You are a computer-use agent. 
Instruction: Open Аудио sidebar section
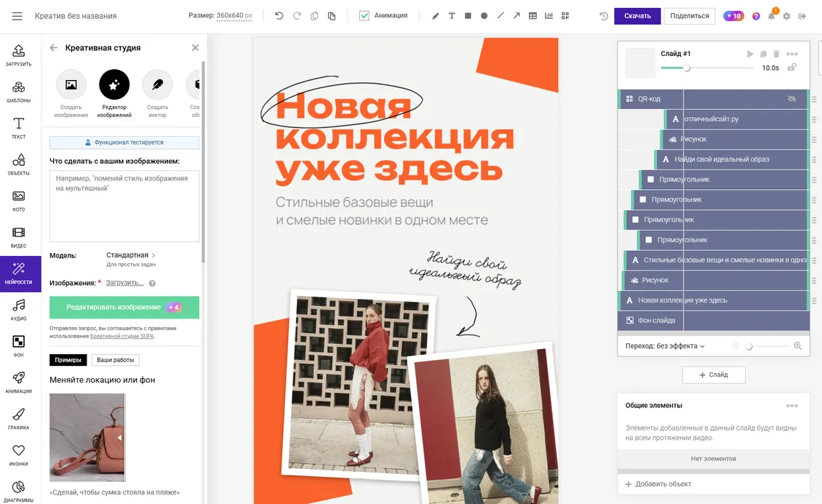18,310
